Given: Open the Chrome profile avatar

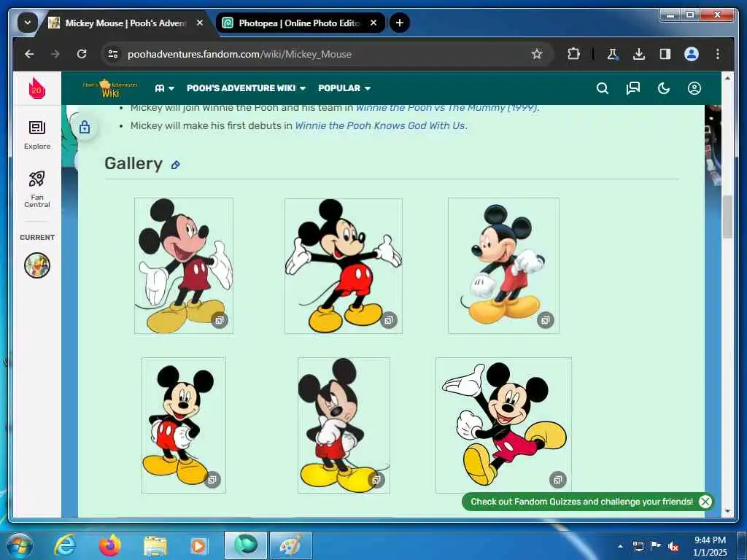Looking at the screenshot, I should coord(692,54).
